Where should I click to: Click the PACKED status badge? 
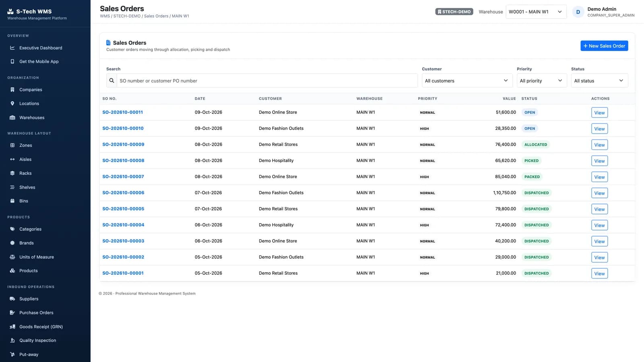pos(532,177)
